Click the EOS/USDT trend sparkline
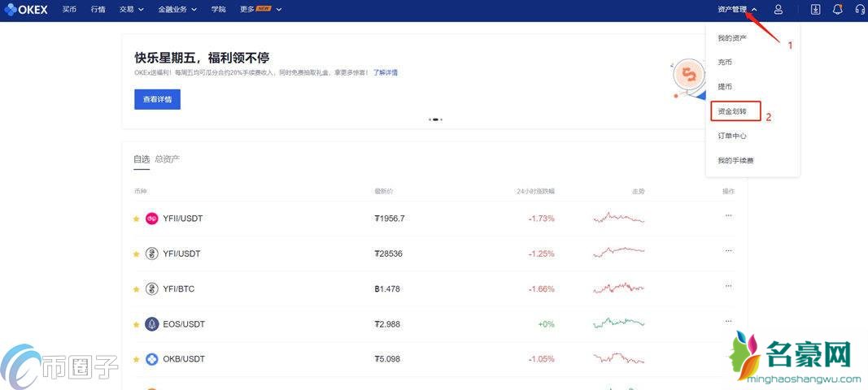The height and width of the screenshot is (390, 868). pyautogui.click(x=618, y=323)
